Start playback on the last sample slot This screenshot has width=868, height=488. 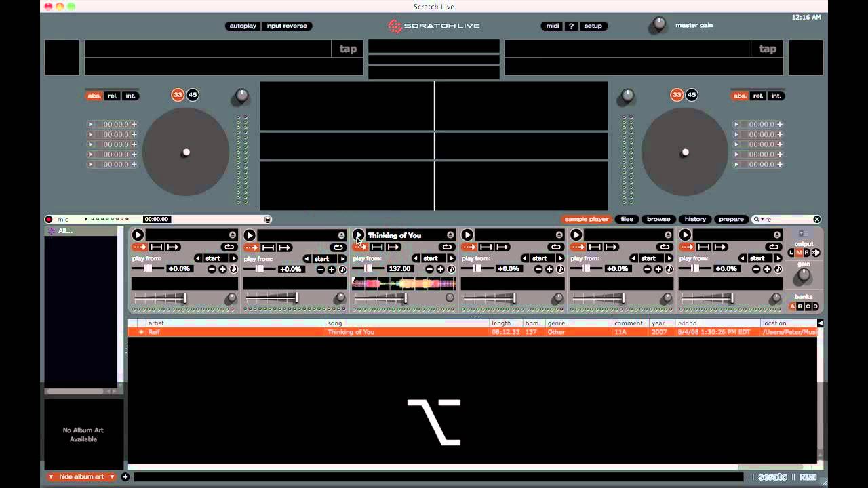[685, 235]
